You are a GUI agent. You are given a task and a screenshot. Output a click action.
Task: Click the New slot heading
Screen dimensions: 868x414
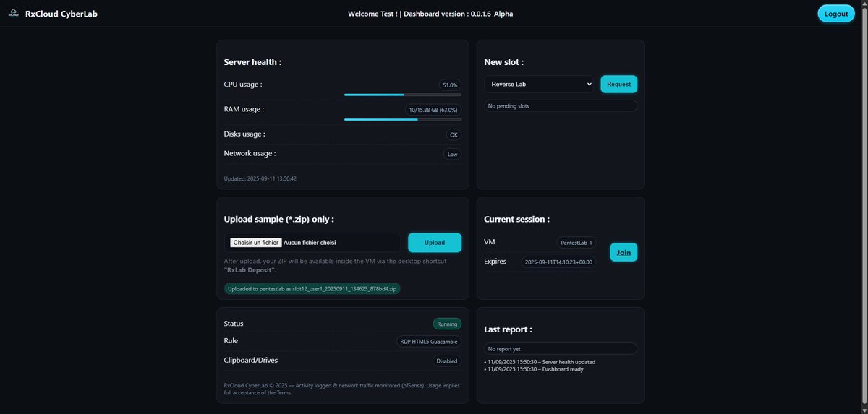point(504,62)
